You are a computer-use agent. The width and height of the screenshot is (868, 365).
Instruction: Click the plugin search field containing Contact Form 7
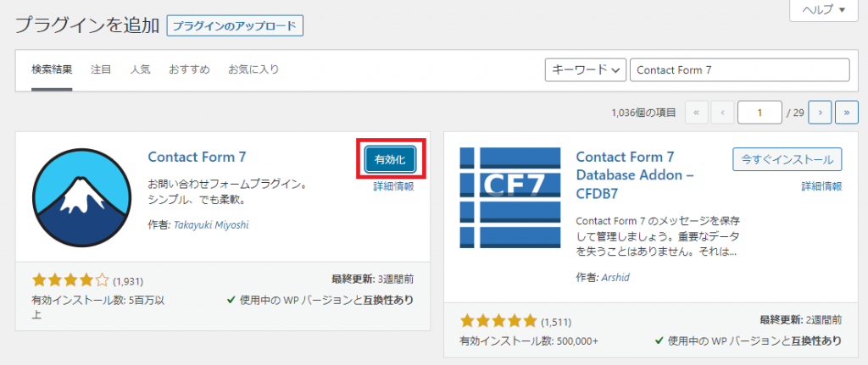[x=739, y=70]
